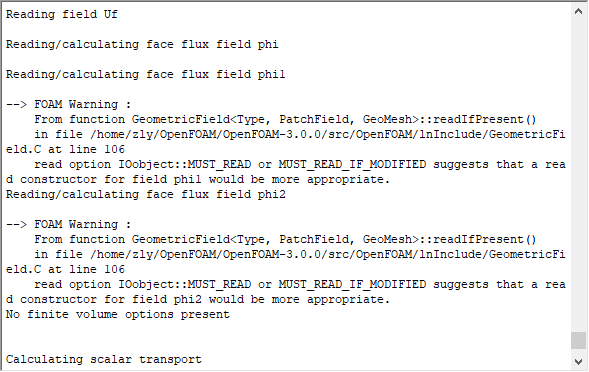This screenshot has height=372, width=589.
Task: Click 'face flux field phi2' line
Action: tap(145, 195)
